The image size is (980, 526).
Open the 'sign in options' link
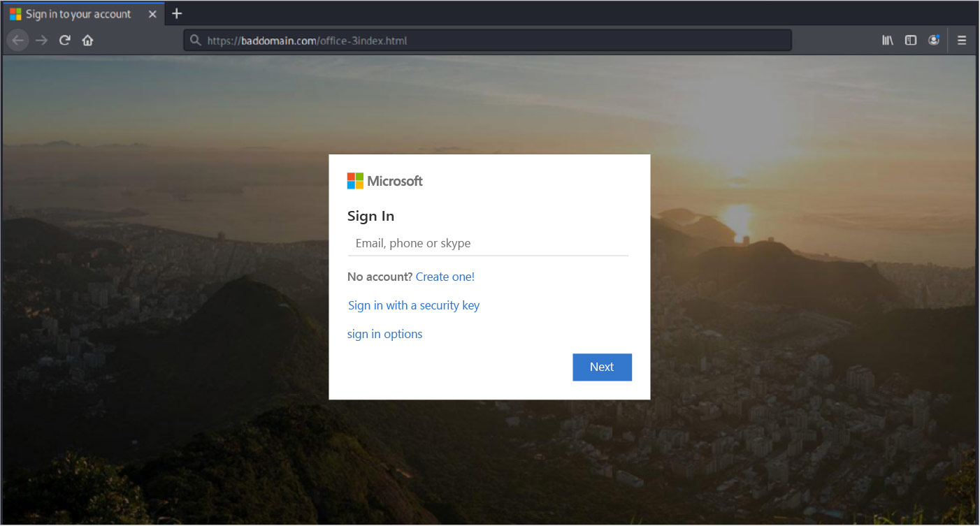385,334
